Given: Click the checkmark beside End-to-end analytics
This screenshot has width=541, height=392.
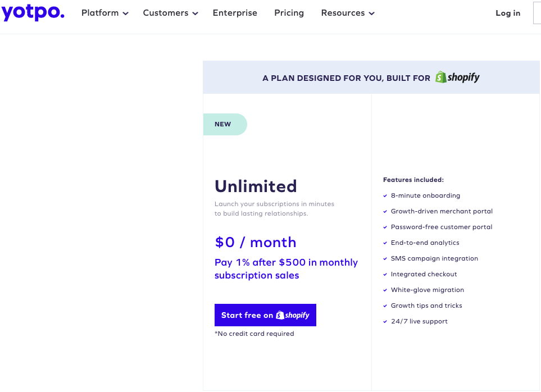Looking at the screenshot, I should [x=384, y=243].
